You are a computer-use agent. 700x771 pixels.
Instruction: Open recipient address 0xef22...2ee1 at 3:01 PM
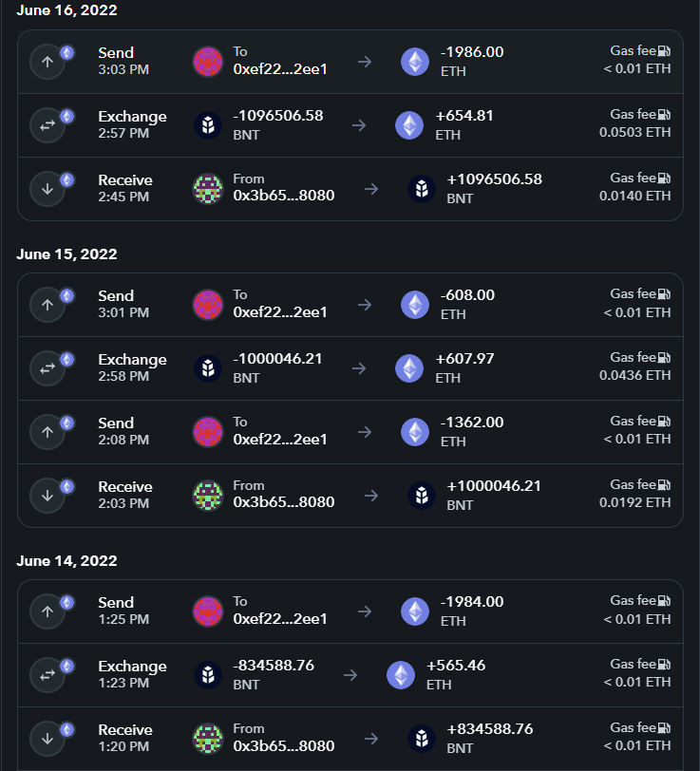[280, 312]
